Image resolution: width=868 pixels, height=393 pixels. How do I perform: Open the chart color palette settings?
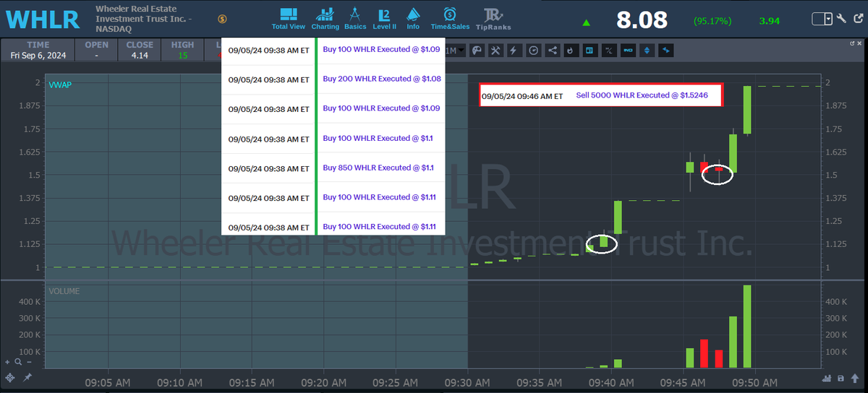coord(477,51)
